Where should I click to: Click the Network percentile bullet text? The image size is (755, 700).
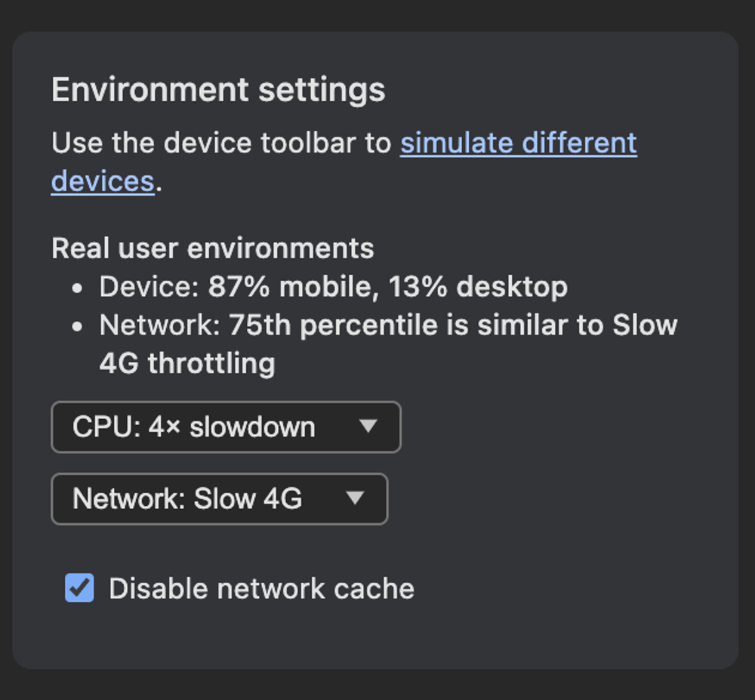(x=387, y=325)
